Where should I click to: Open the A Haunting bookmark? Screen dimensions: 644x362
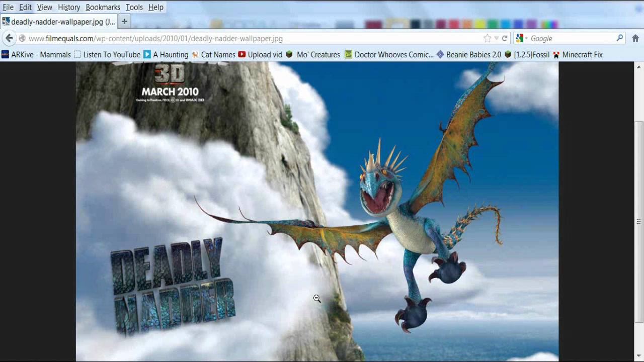(166, 55)
